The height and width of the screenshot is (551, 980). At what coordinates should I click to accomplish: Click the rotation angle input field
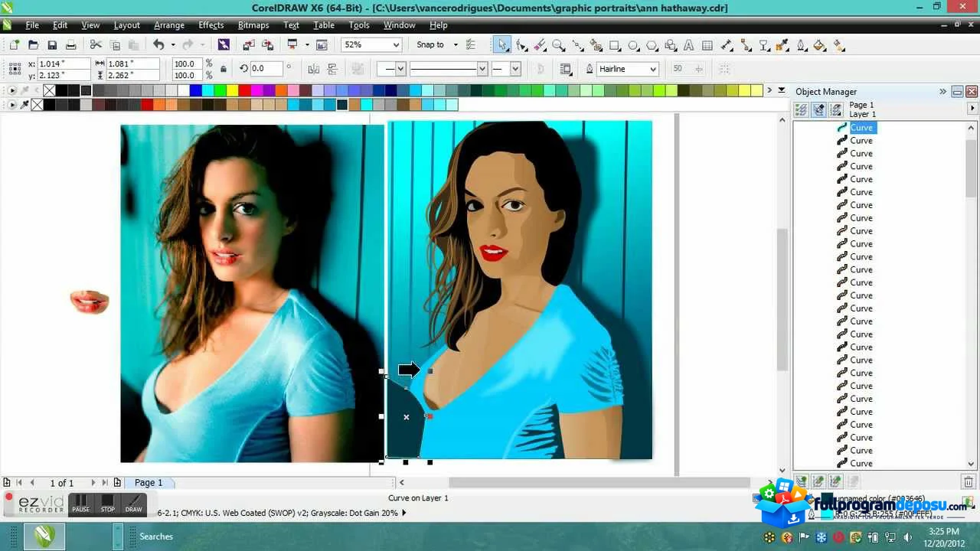tap(267, 69)
